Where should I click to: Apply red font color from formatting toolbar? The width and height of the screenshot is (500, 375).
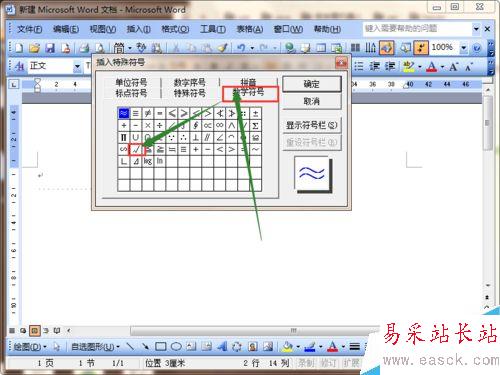432,66
